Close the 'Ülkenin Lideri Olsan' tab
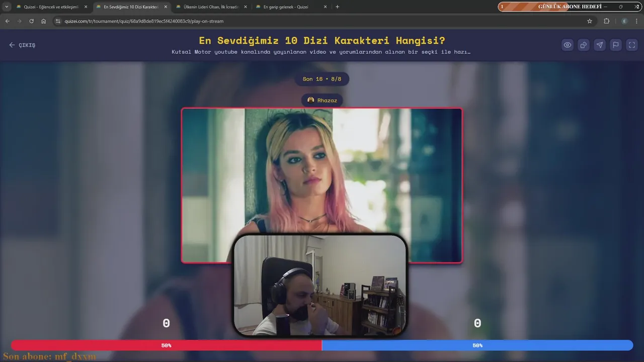The height and width of the screenshot is (362, 644). point(245,7)
